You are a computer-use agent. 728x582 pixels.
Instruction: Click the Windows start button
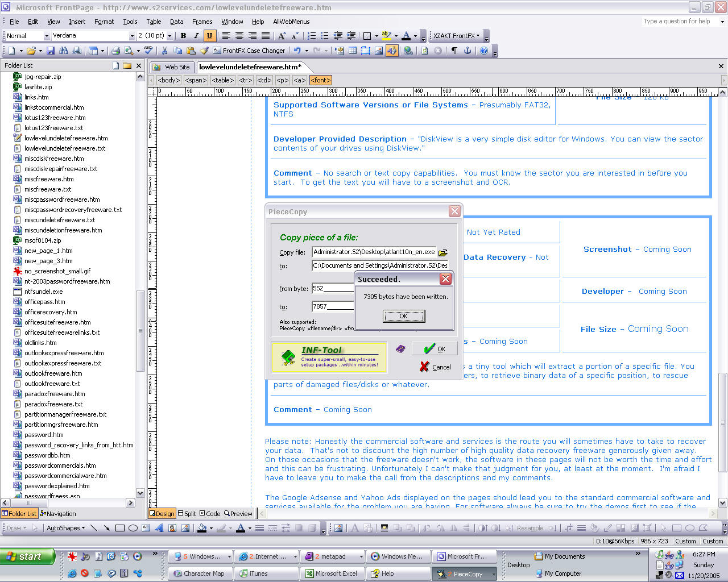[x=27, y=556]
